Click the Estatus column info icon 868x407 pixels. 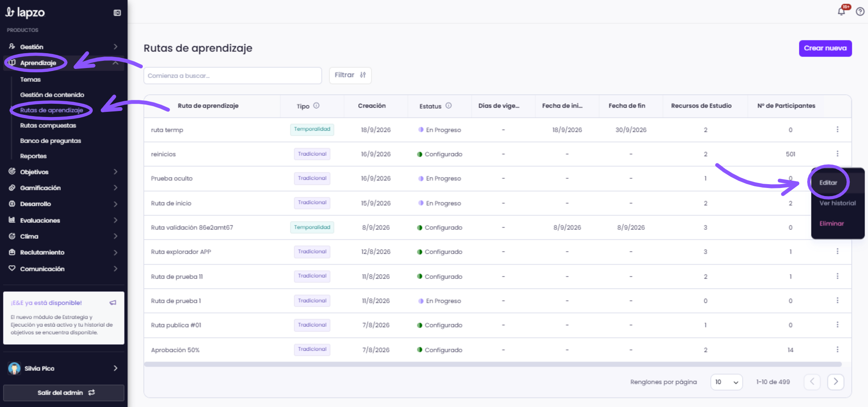click(x=448, y=105)
